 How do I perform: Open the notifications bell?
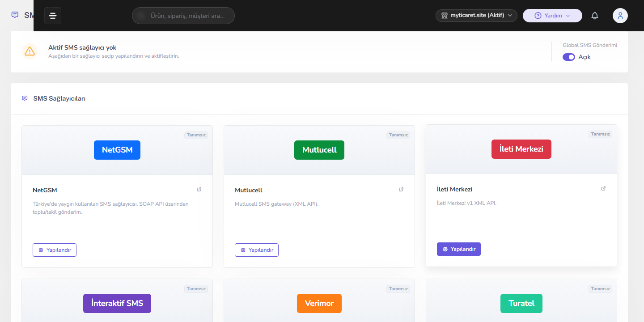[x=595, y=16]
